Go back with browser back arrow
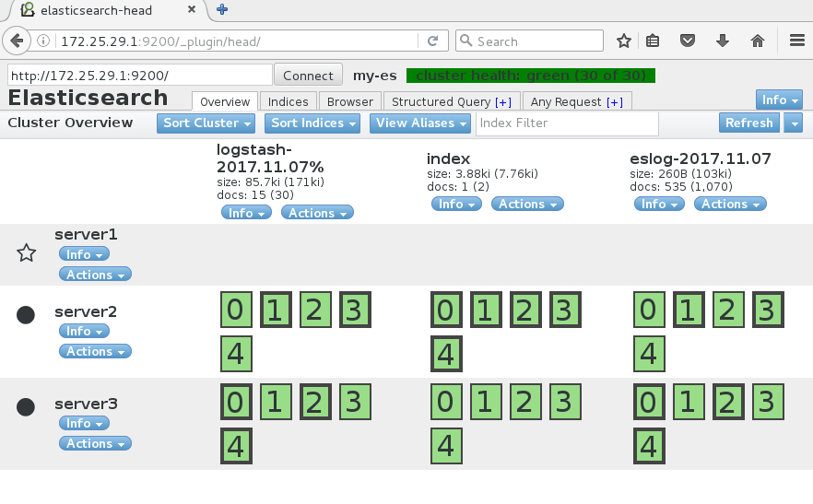 (17, 41)
